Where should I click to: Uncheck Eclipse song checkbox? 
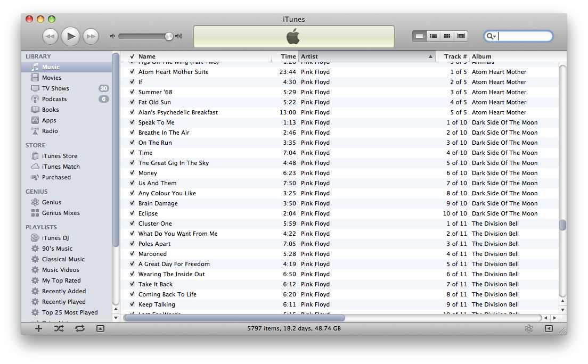click(x=132, y=213)
